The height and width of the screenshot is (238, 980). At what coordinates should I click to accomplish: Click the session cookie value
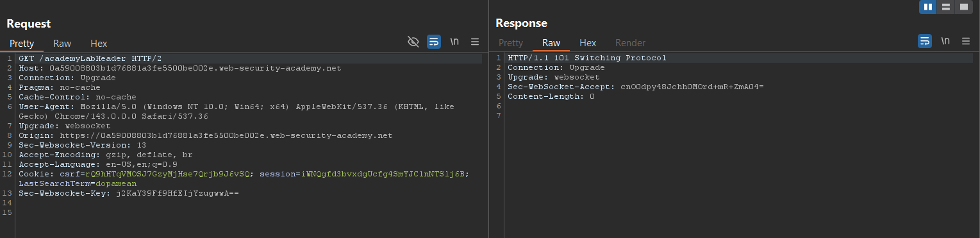coord(383,174)
